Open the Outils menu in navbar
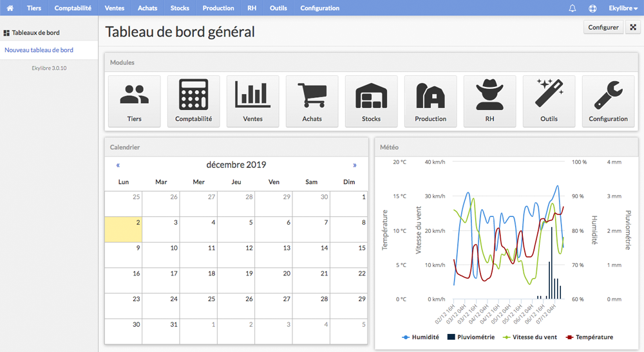Screen dimensions: 644x352 click(278, 8)
